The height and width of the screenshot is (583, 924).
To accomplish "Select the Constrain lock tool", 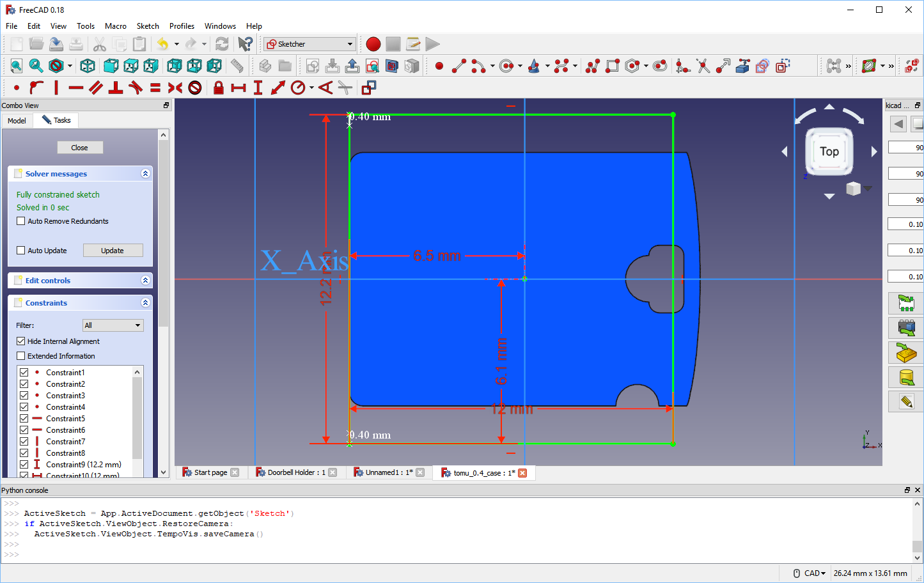I will coord(219,88).
